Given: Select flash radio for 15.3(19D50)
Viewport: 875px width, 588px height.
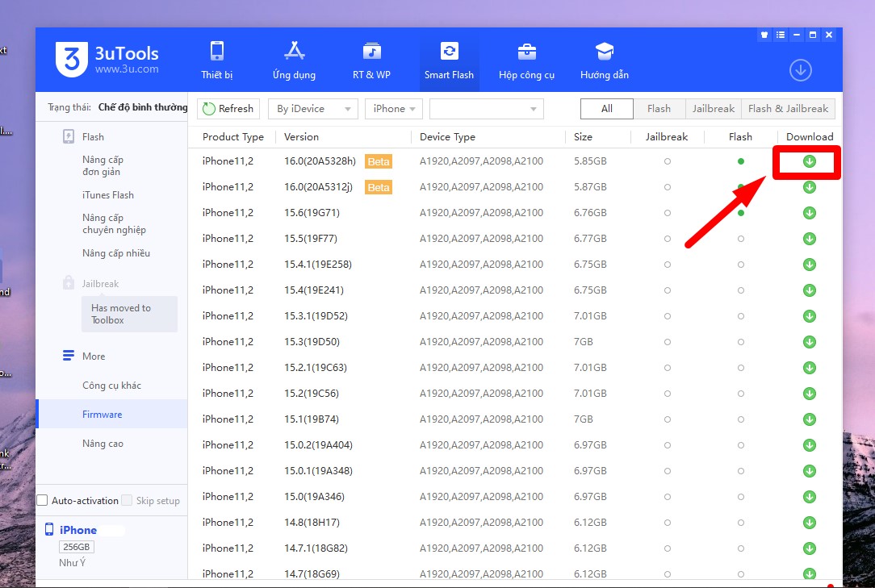Looking at the screenshot, I should pos(741,342).
